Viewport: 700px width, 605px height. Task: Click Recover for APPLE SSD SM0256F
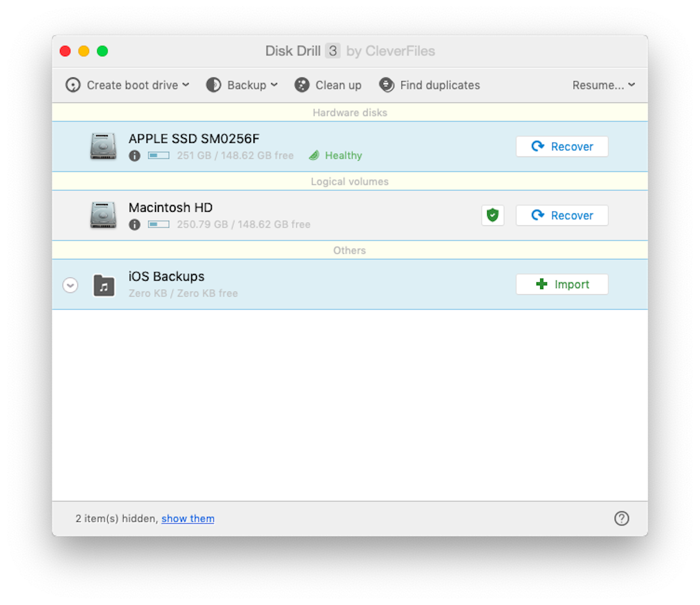pyautogui.click(x=562, y=146)
